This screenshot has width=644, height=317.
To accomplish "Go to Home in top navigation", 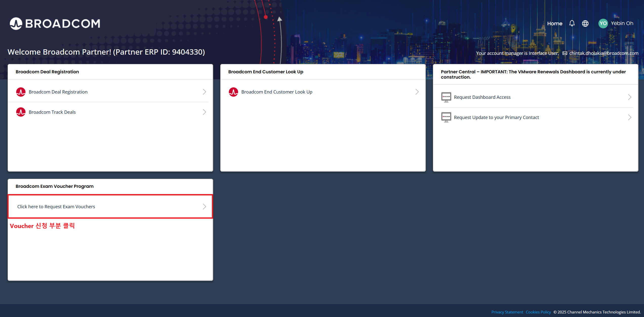I will (555, 24).
